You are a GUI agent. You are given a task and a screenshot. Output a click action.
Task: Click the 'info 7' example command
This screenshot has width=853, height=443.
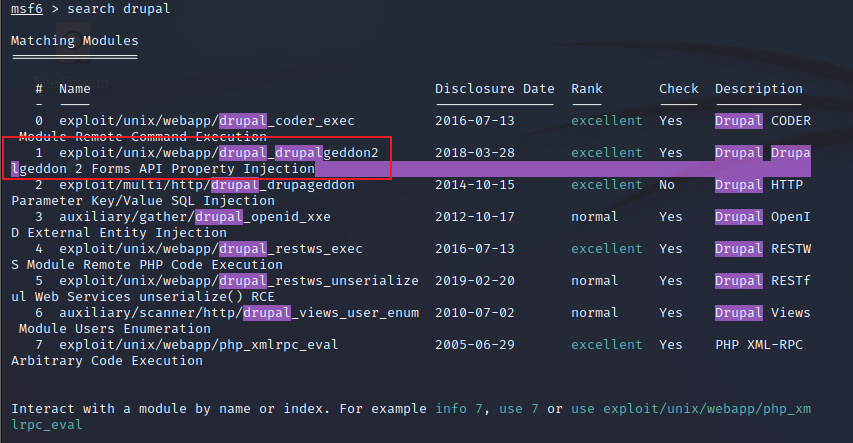459,409
